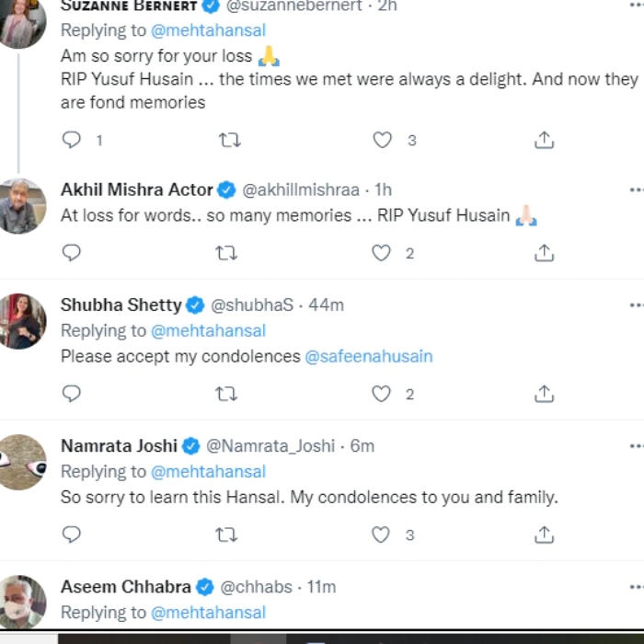Click Shubha Shetty's profile picture
The height and width of the screenshot is (644, 644).
(22, 320)
